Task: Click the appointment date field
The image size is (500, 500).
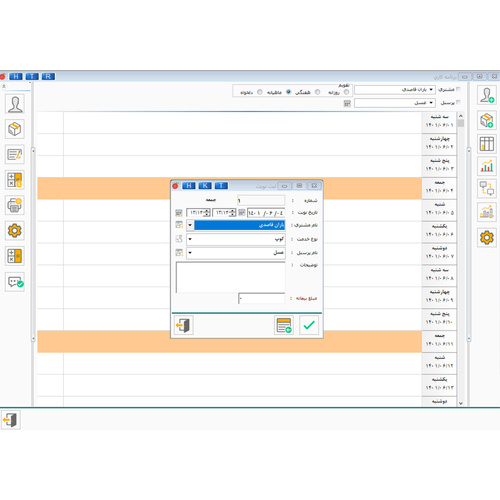Action: tap(266, 213)
